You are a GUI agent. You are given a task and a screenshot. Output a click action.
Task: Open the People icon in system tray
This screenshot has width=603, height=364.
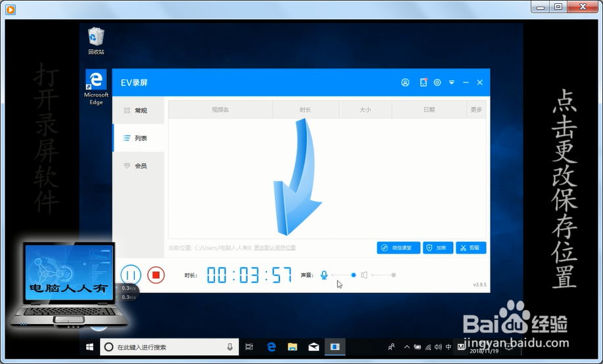(x=391, y=347)
